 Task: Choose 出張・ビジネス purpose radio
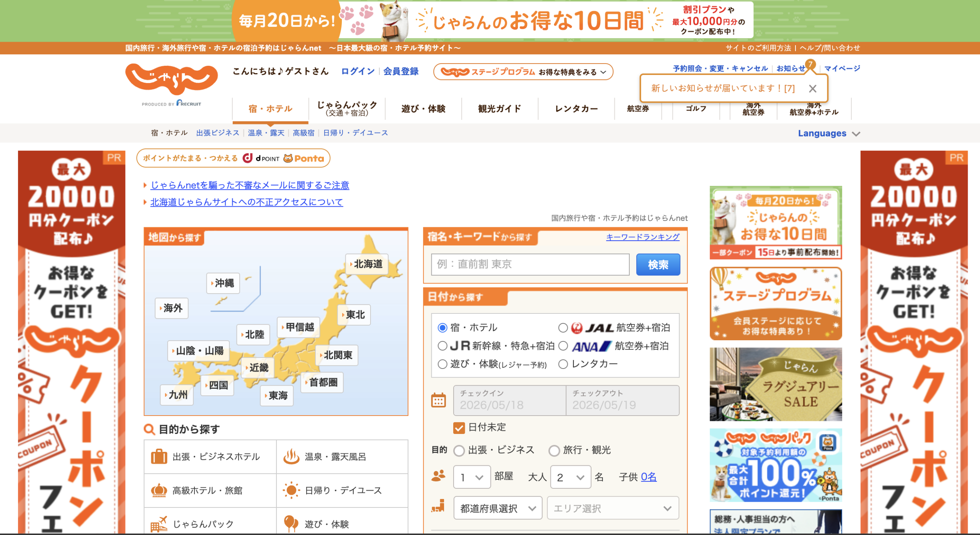[459, 450]
